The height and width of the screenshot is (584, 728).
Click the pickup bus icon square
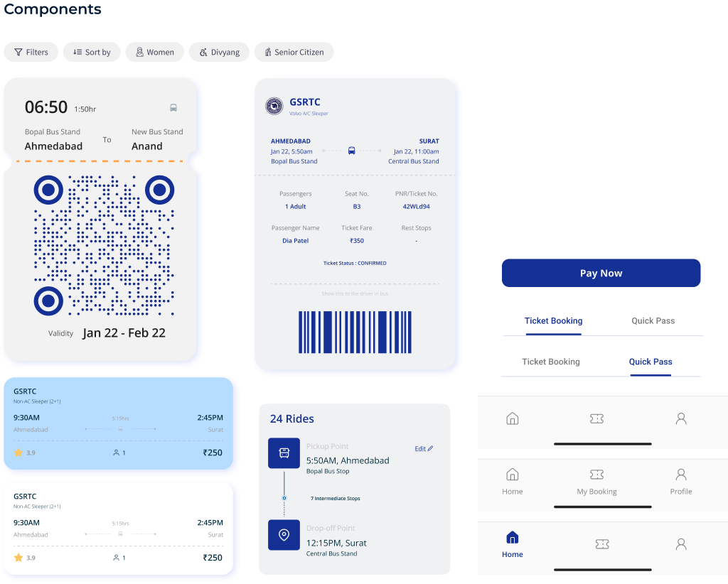[x=284, y=453]
